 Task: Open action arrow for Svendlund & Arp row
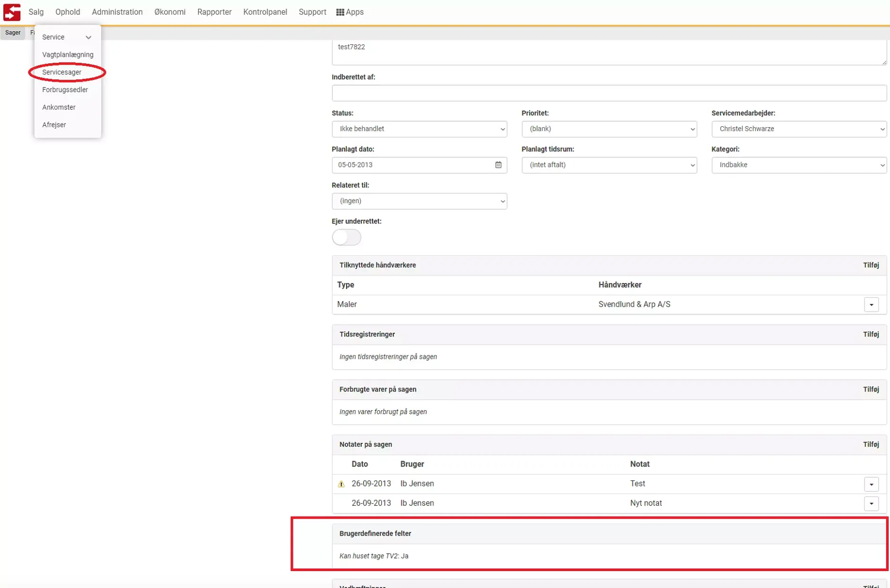click(x=871, y=305)
